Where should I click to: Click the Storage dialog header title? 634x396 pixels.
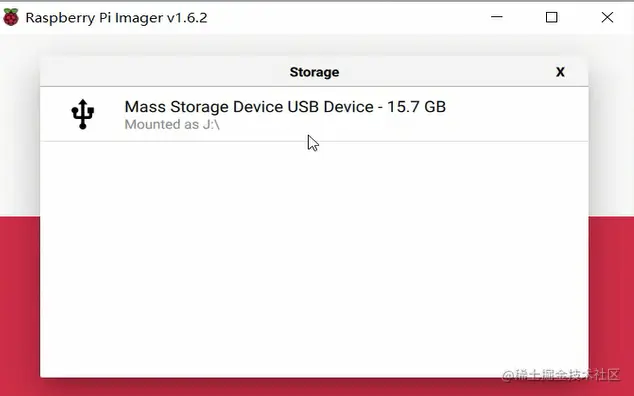314,72
